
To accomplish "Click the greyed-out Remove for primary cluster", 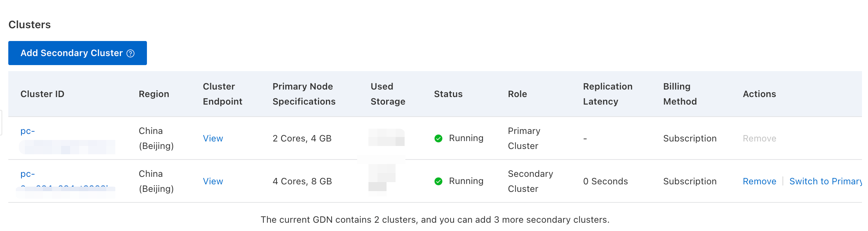I will [759, 138].
